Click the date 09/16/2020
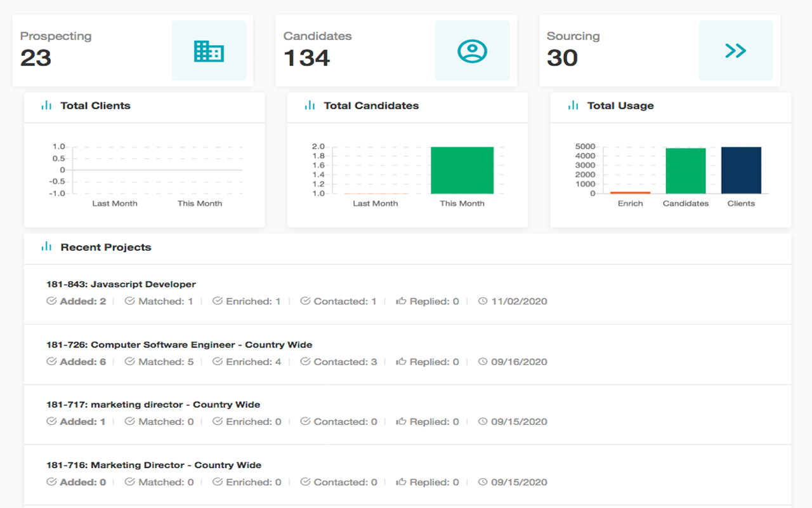 click(x=519, y=361)
